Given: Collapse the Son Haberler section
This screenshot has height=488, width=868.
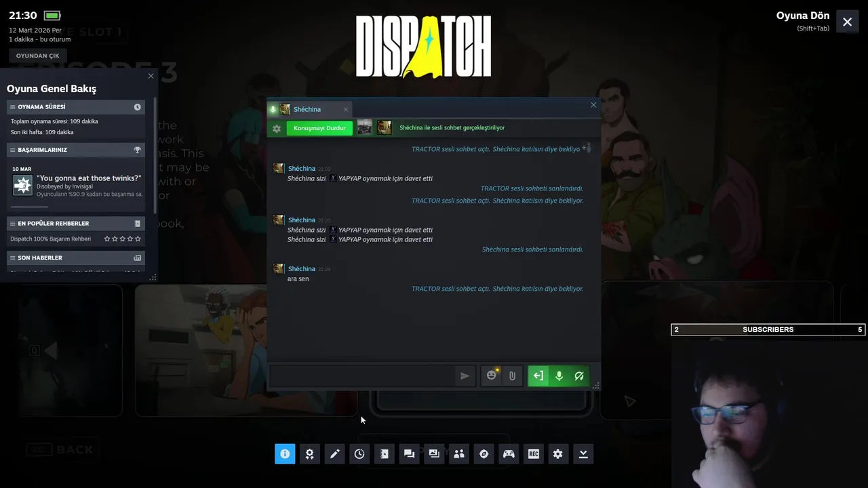Looking at the screenshot, I should coord(12,258).
